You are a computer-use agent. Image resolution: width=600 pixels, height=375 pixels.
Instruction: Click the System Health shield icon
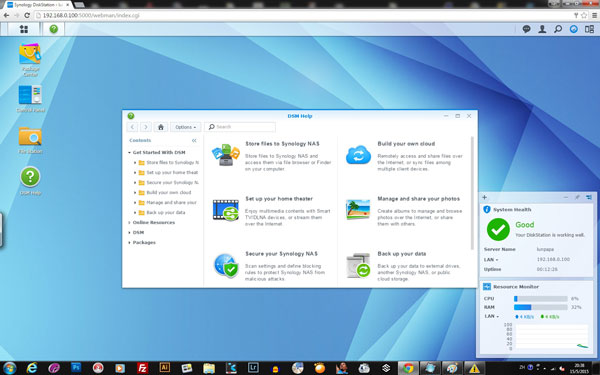[487, 209]
